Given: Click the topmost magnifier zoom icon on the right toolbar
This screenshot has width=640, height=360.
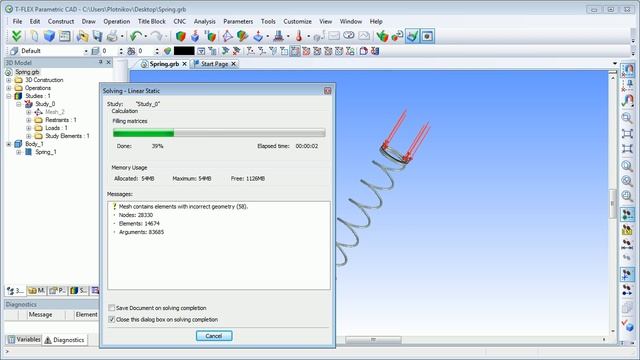Looking at the screenshot, I should click(627, 118).
